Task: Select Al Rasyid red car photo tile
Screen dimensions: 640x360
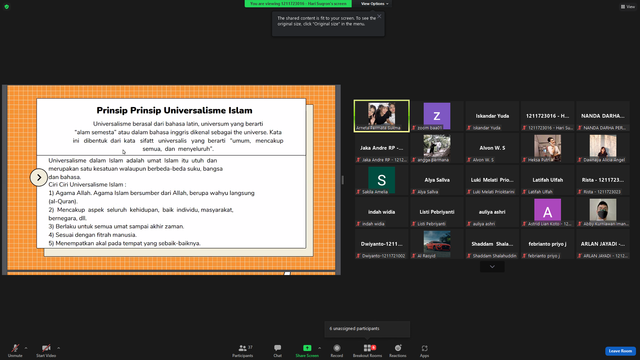Action: 437,244
